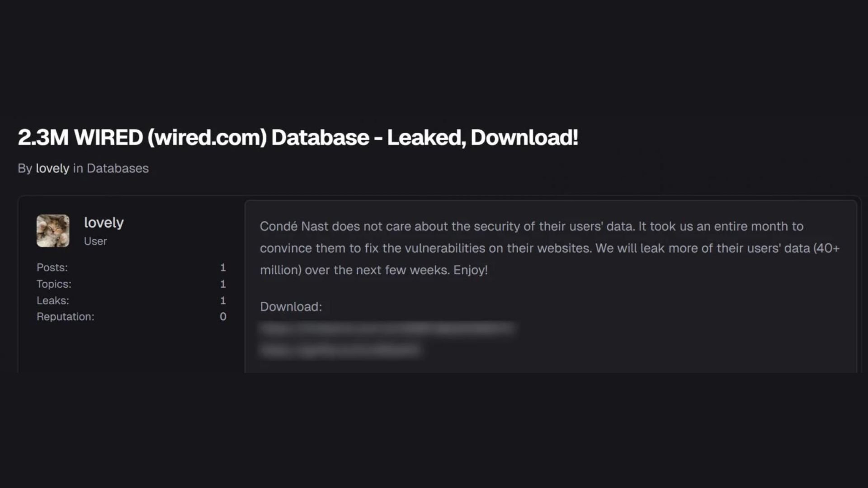The image size is (868, 488).
Task: Open the second blurred download link
Action: [x=340, y=351]
